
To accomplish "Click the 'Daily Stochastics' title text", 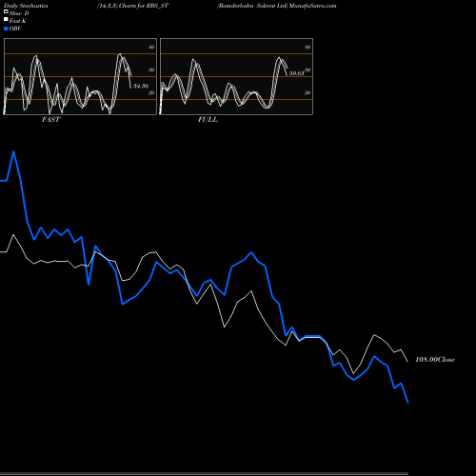I will tap(26, 6).
